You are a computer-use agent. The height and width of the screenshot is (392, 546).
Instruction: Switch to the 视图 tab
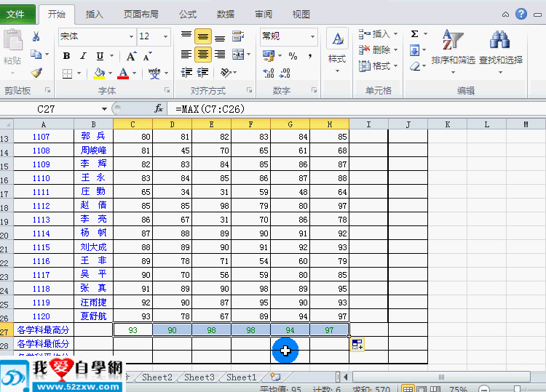301,15
